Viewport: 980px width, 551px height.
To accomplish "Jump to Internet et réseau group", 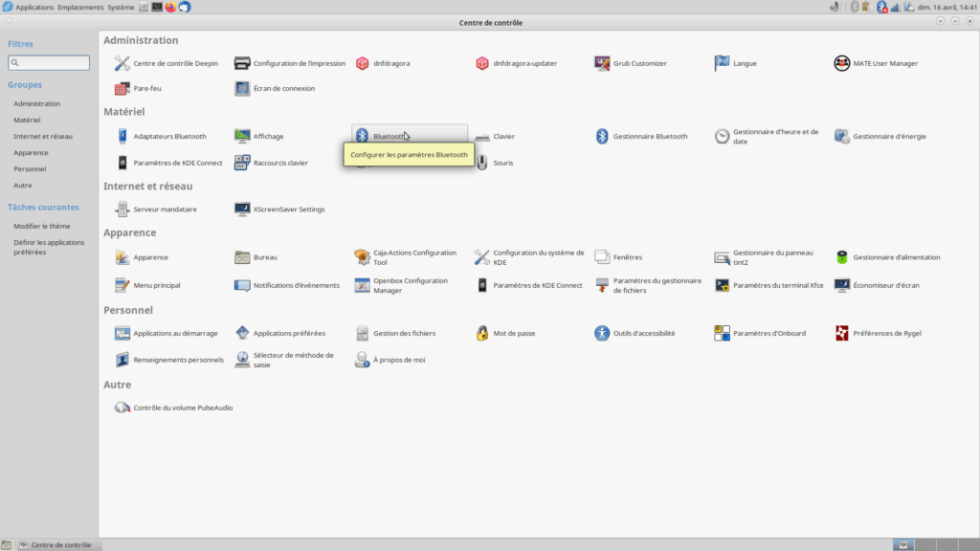I will [x=43, y=136].
